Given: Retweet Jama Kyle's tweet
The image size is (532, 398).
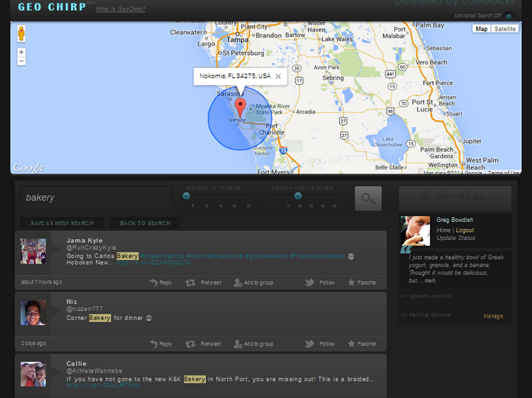Looking at the screenshot, I should 203,282.
